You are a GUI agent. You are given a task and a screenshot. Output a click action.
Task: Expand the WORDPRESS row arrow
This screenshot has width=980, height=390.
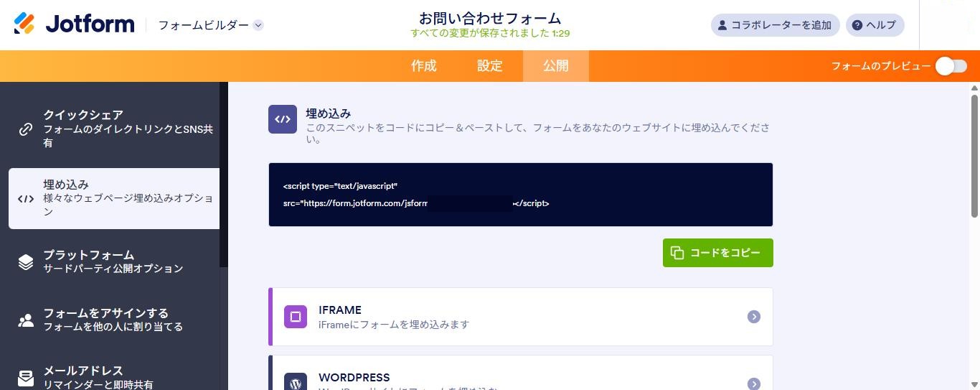point(754,384)
